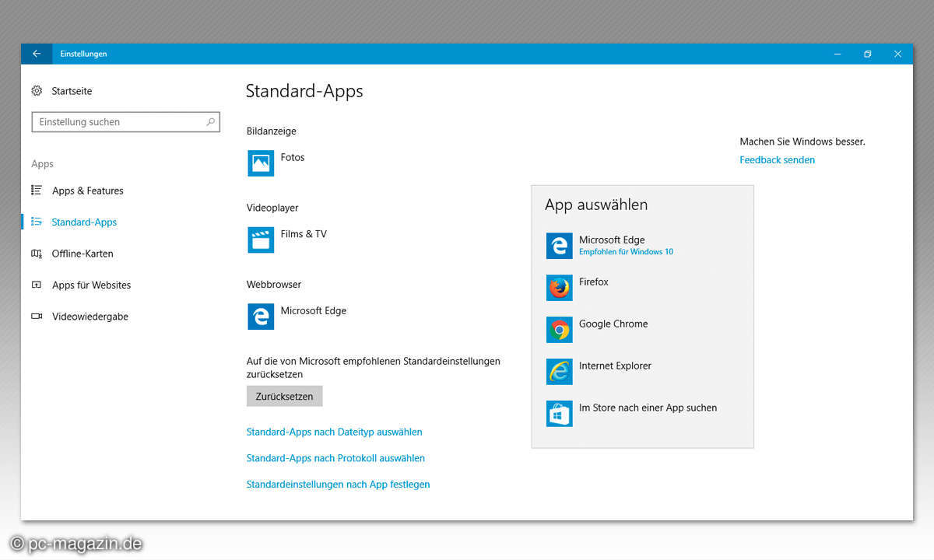The width and height of the screenshot is (934, 560).
Task: Click the Apps für Websites icon
Action: (37, 285)
